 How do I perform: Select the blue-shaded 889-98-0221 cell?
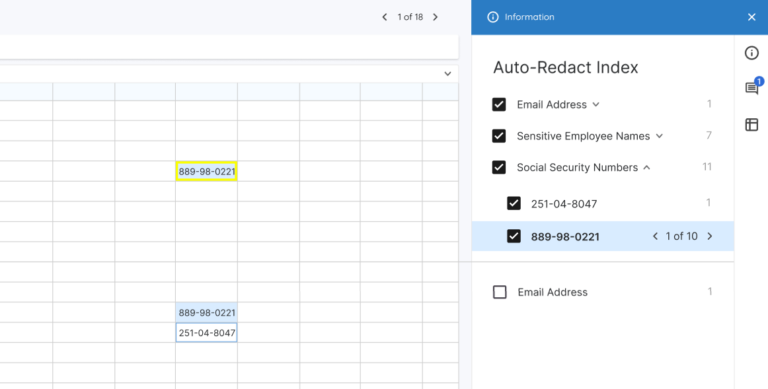tap(207, 313)
